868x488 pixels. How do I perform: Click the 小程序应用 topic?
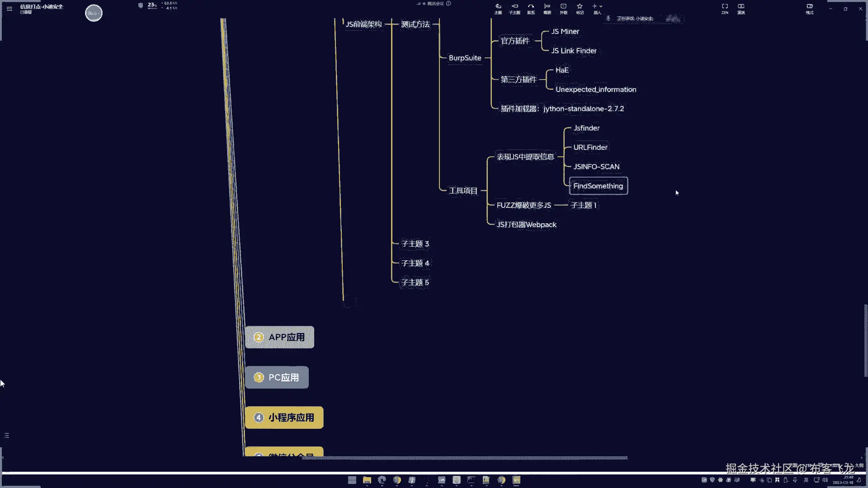(x=284, y=418)
